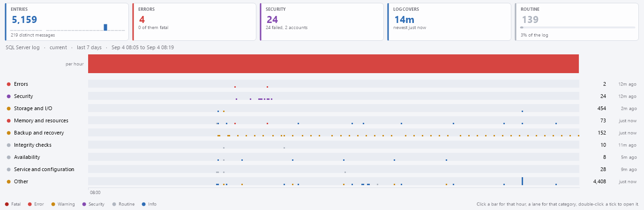Screen dimensions: 644x210
Task: Click the gray dot beside Service and configuration
Action: (8, 170)
